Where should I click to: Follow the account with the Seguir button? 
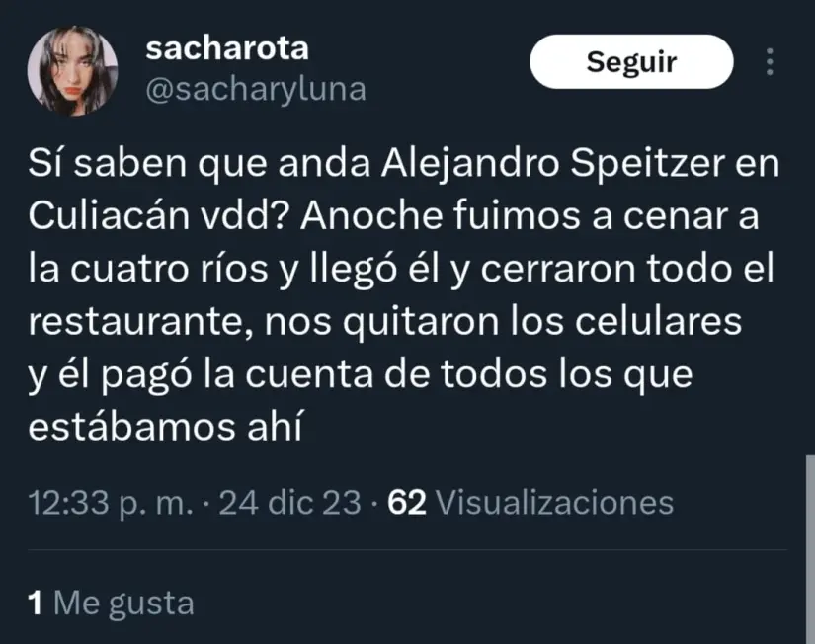point(631,62)
